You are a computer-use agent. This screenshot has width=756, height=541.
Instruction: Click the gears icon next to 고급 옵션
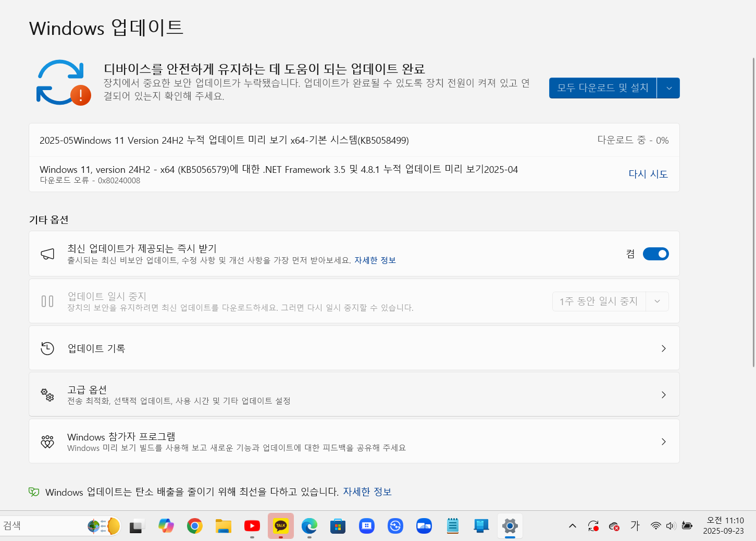[x=47, y=395]
